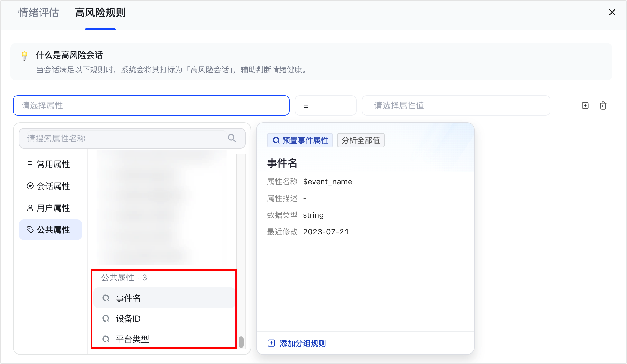Click the attribute list scrollbar thumb
The height and width of the screenshot is (364, 627).
pos(241,342)
